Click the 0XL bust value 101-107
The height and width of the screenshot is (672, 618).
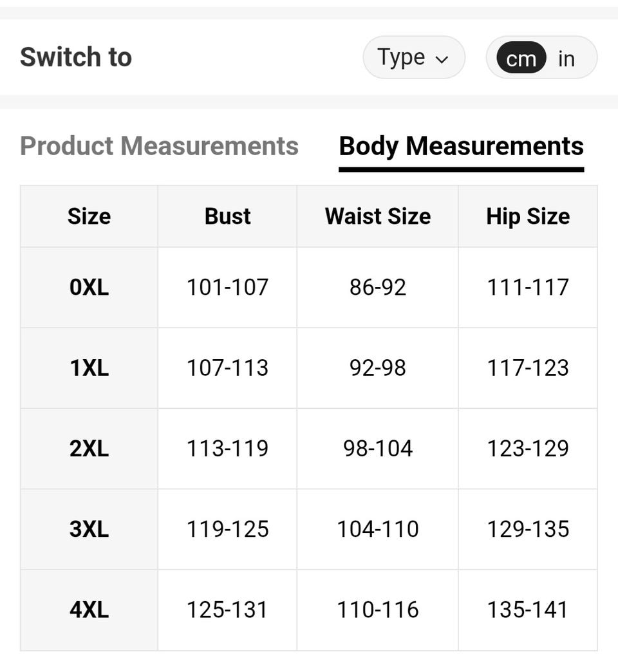[x=227, y=287]
